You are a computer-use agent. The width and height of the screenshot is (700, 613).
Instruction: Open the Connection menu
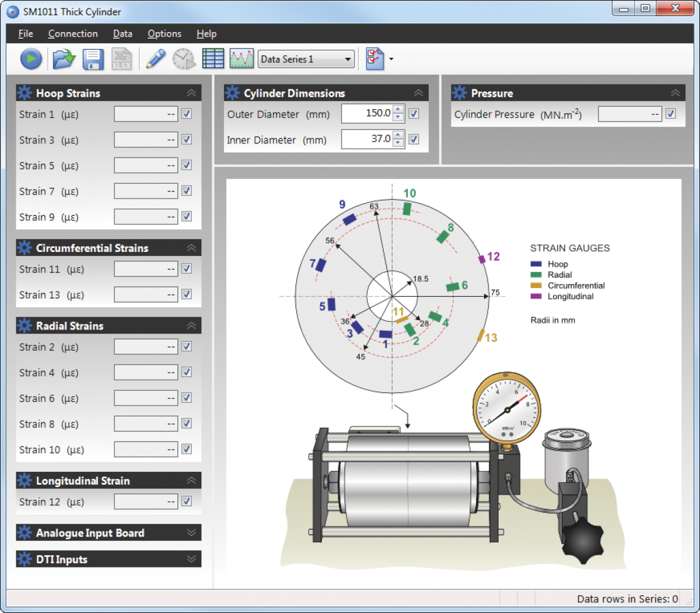[73, 34]
